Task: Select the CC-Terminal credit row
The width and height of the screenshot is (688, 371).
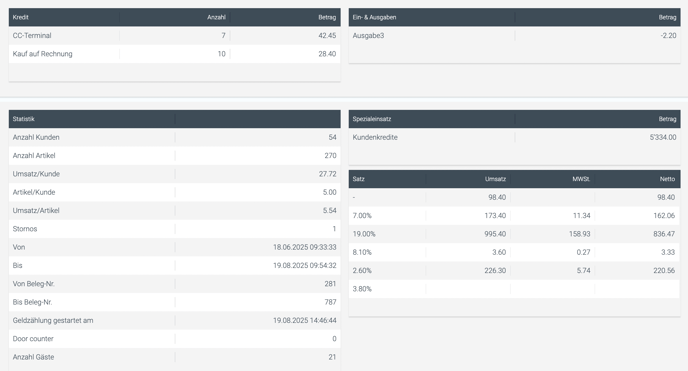Action: pos(175,36)
